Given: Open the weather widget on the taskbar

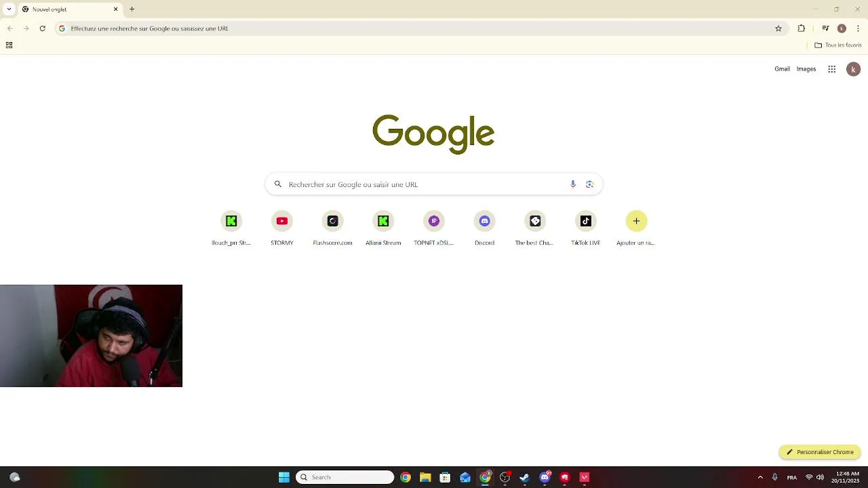Looking at the screenshot, I should click(15, 477).
